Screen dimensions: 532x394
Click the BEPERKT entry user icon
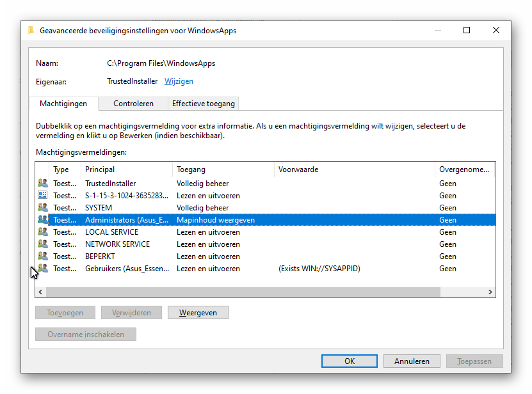click(x=43, y=256)
